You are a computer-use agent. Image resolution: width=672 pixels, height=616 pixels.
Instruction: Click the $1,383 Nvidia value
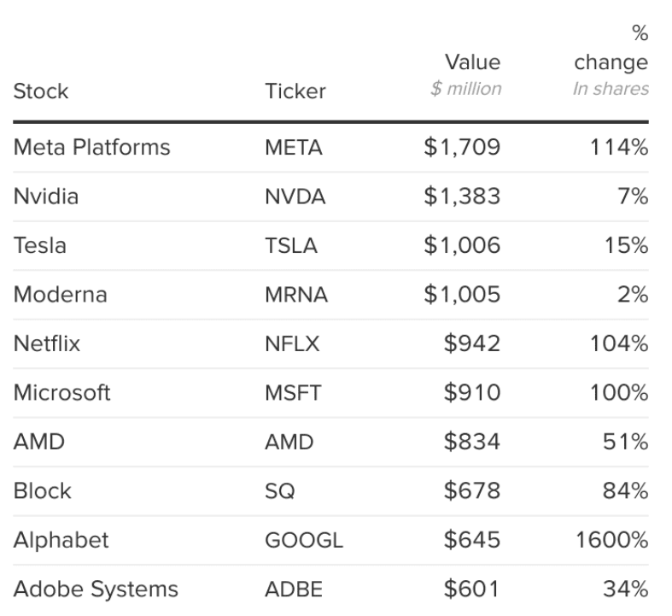(x=462, y=197)
